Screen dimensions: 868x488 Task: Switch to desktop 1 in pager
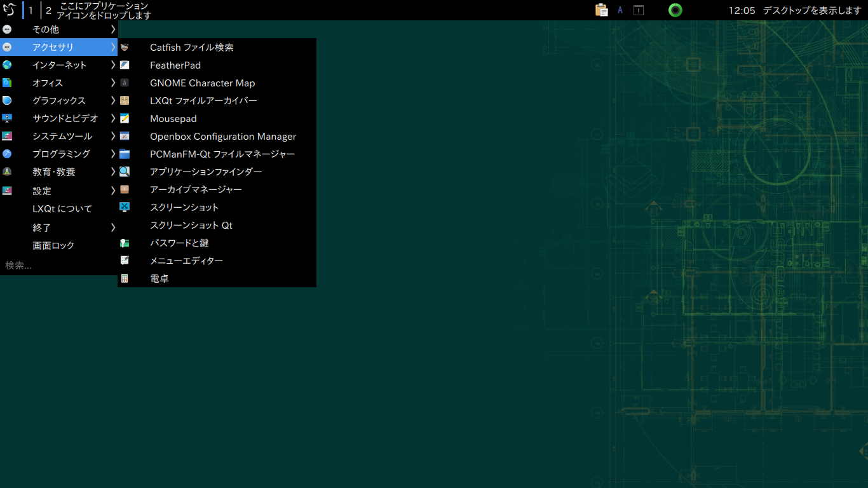click(31, 10)
